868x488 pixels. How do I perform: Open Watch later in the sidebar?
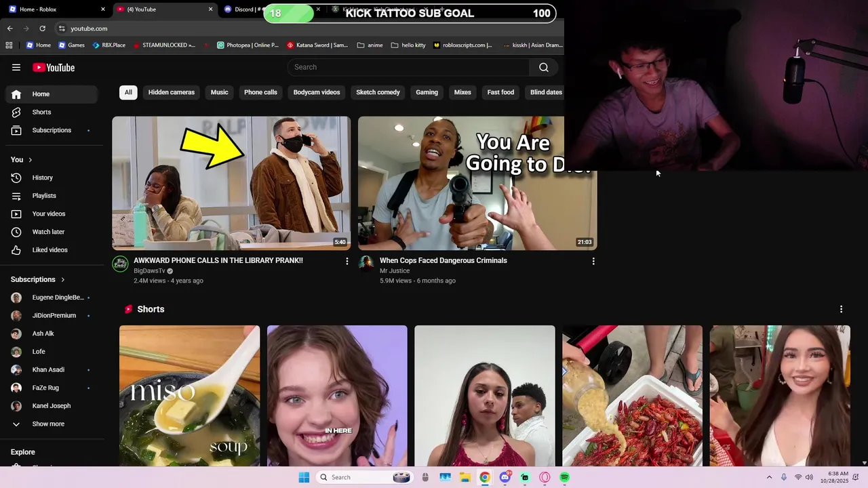point(52,232)
